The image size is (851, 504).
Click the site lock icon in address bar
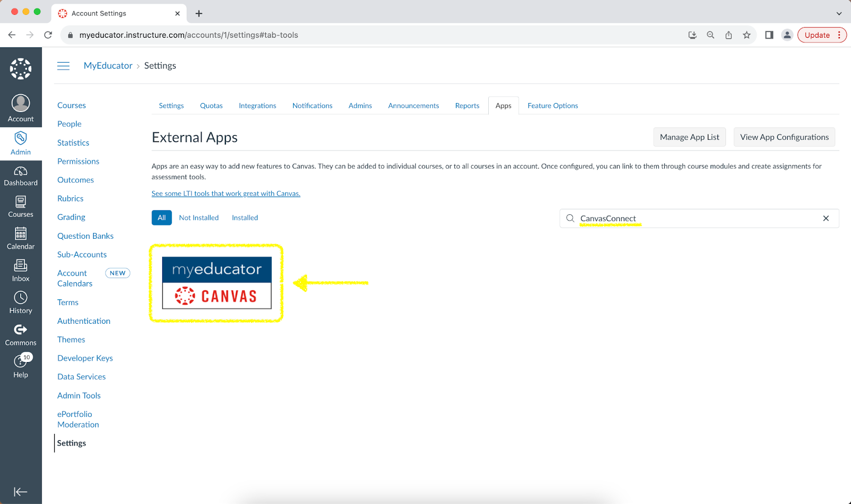70,35
